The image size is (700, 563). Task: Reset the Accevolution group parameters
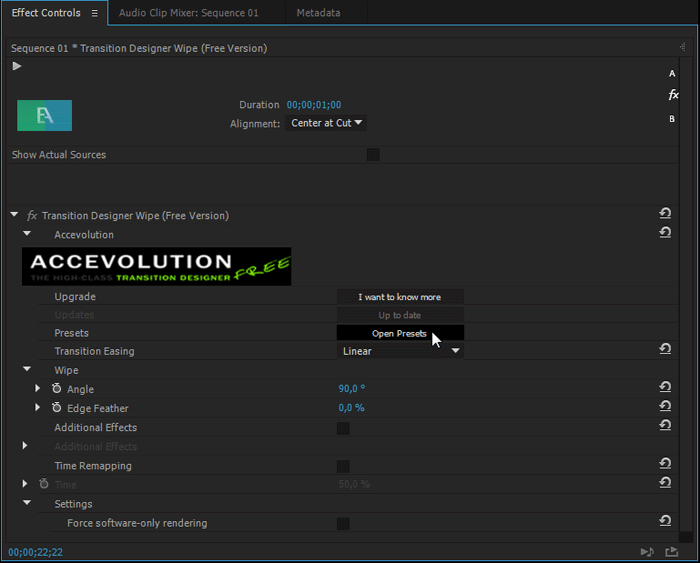665,233
